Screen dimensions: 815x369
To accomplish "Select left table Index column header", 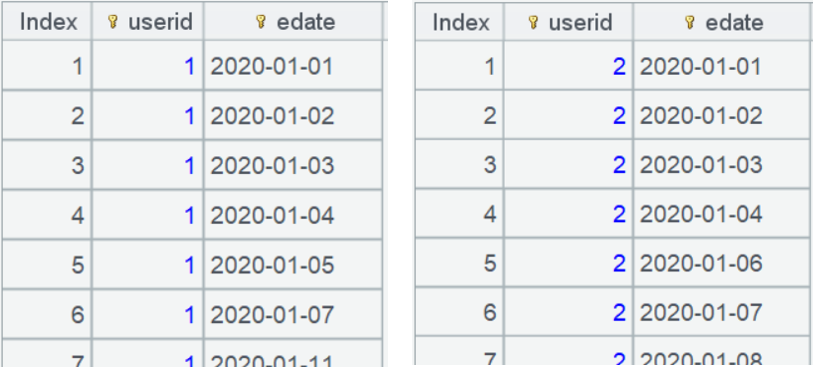I will (47, 21).
